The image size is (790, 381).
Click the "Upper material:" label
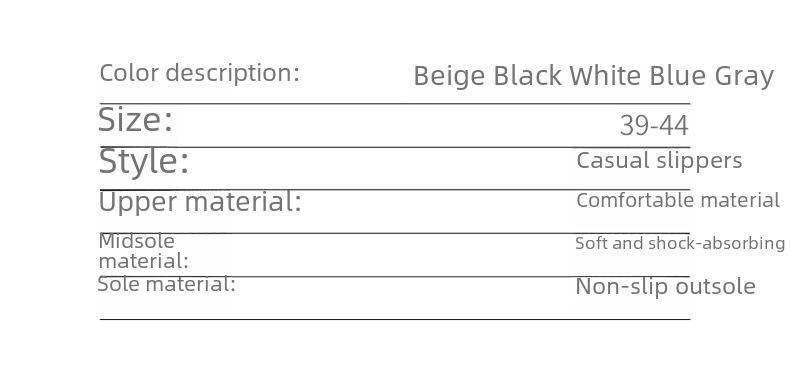point(200,203)
